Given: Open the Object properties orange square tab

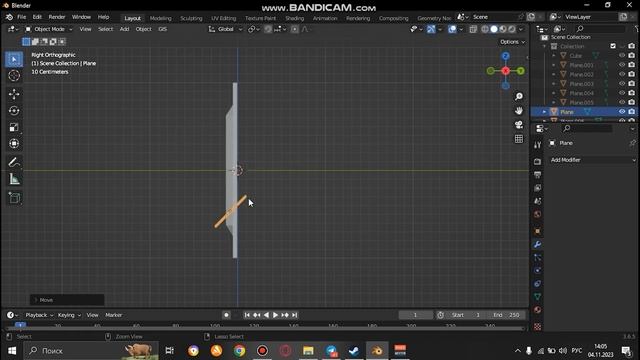Looking at the screenshot, I should (x=538, y=231).
